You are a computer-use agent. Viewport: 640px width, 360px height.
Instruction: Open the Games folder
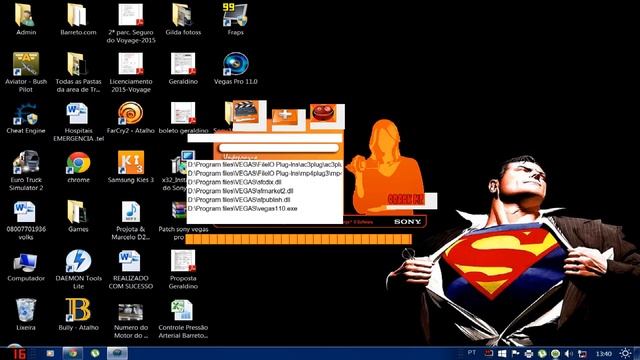(x=78, y=216)
